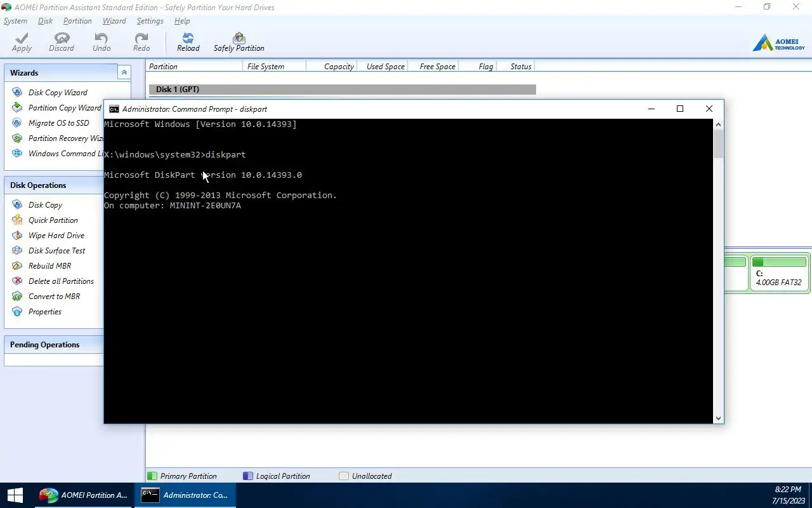Sort by the Partition column header
The height and width of the screenshot is (508, 812).
[x=194, y=67]
